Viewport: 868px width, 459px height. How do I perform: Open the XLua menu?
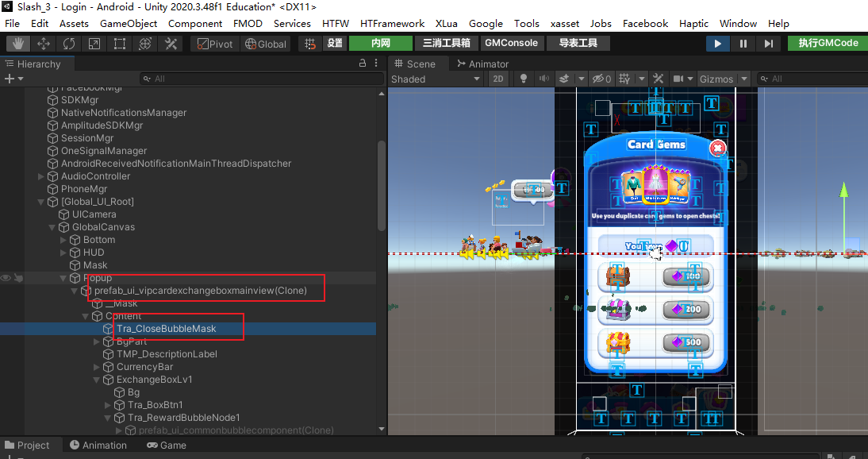[446, 23]
